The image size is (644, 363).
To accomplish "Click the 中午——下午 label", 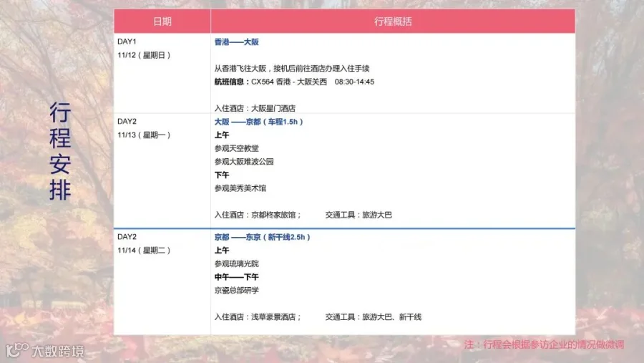I will (237, 277).
